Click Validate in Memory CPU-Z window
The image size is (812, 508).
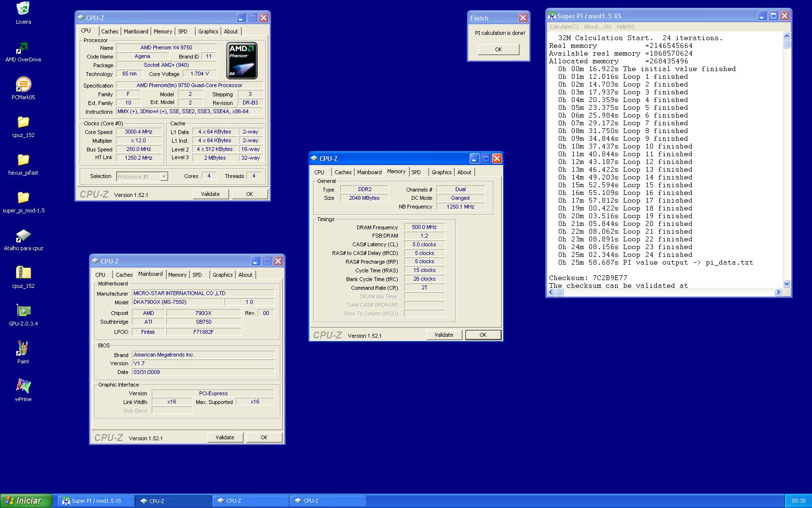pyautogui.click(x=444, y=335)
